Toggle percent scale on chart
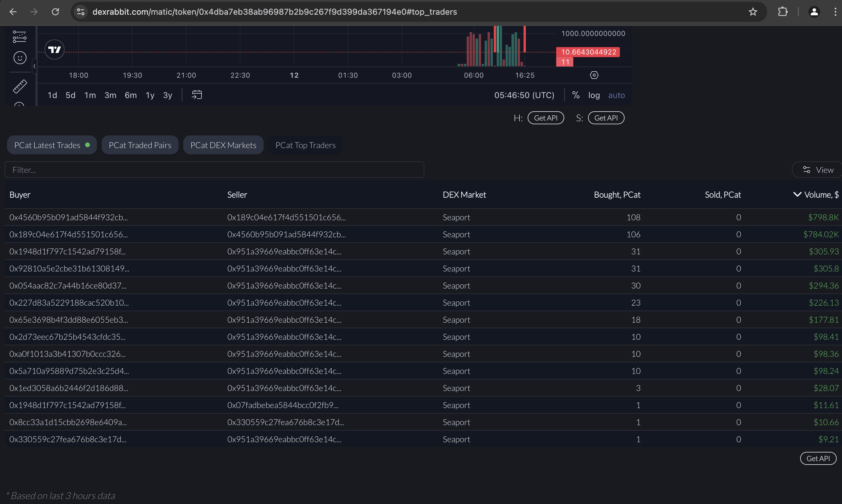The image size is (842, 504). (x=576, y=95)
